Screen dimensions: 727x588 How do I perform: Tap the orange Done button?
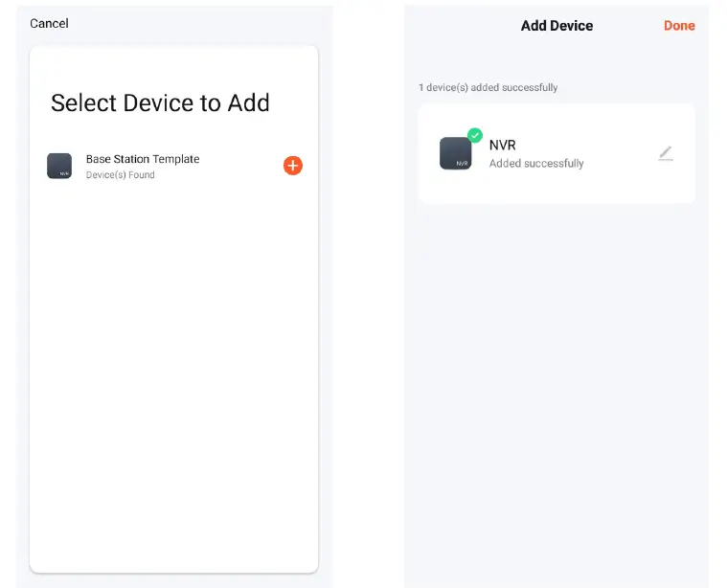[679, 26]
